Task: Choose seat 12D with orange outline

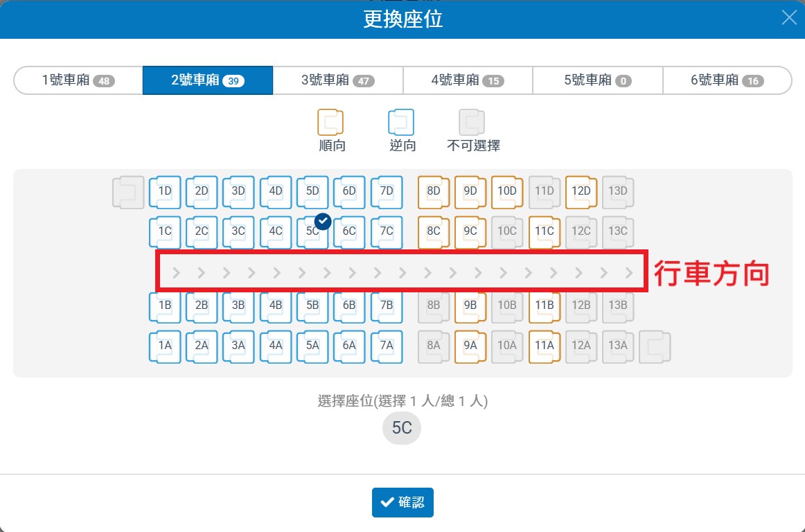Action: [x=581, y=192]
